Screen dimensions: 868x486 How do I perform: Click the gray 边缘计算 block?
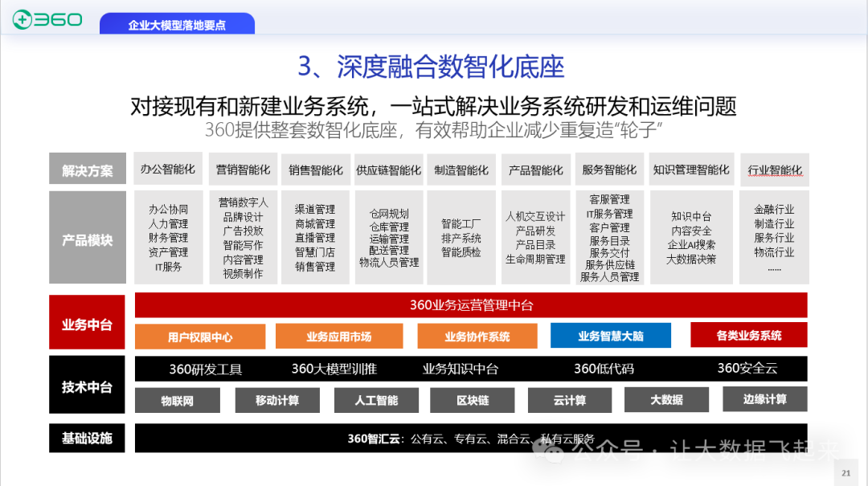(765, 399)
